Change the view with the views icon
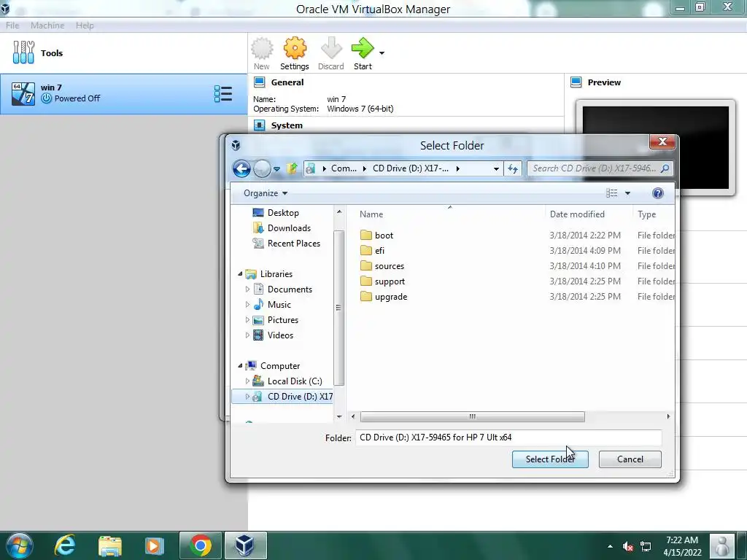747x560 pixels. pyautogui.click(x=612, y=192)
